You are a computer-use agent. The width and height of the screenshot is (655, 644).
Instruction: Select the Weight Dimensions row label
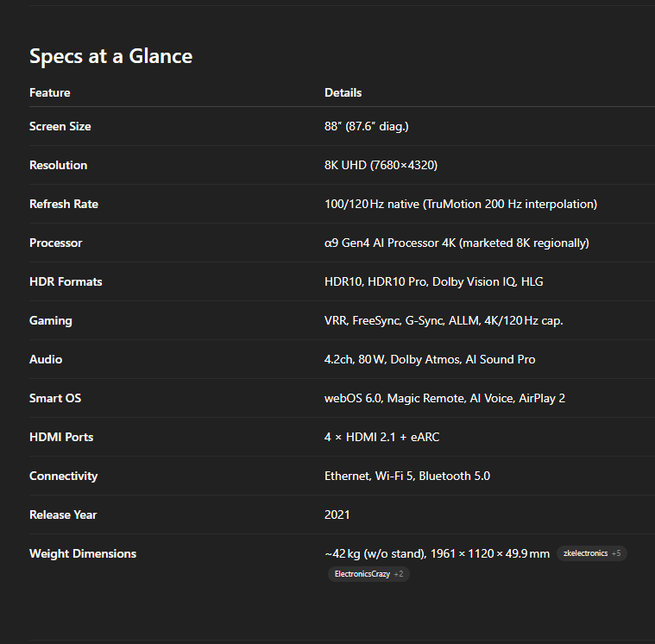point(83,553)
